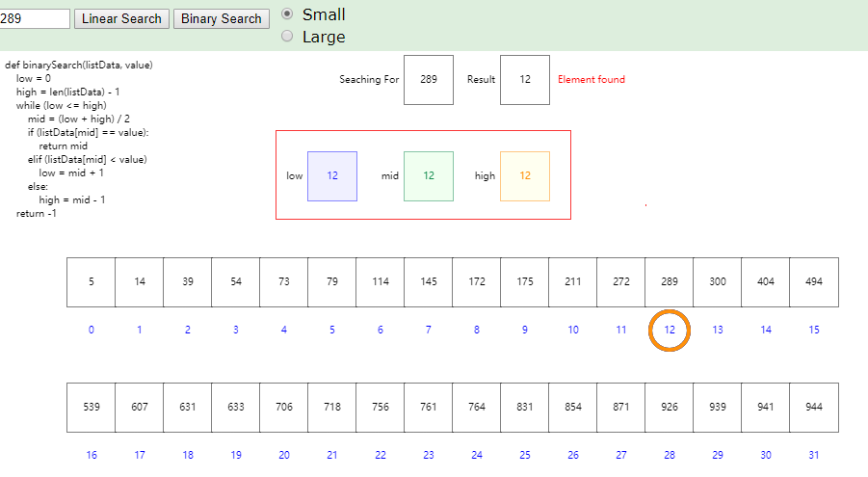Click the Result box showing 12
The image size is (868, 477).
(x=525, y=80)
